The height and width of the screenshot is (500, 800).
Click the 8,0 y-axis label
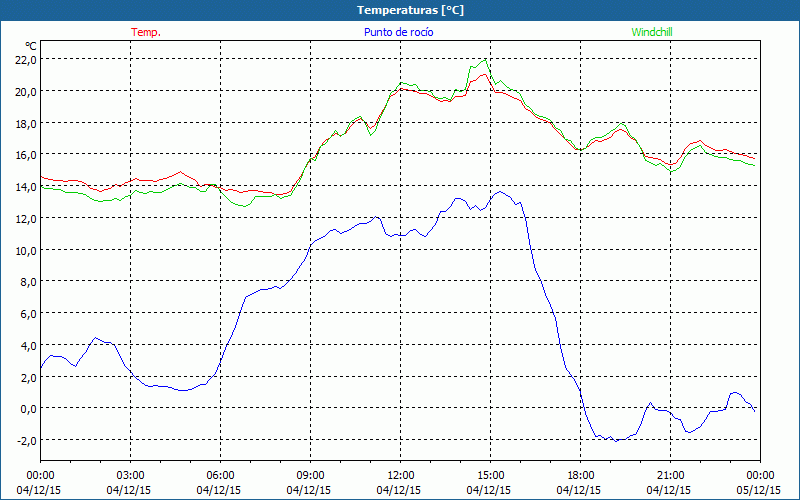pyautogui.click(x=29, y=282)
